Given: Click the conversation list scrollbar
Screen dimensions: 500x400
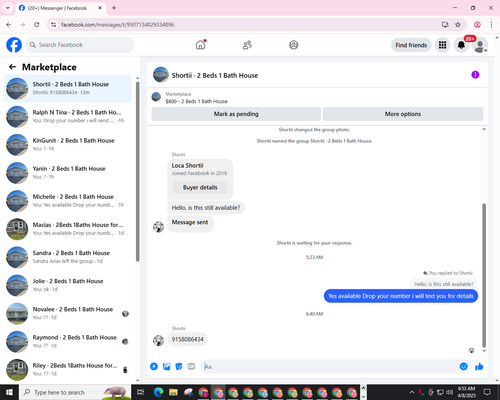Looking at the screenshot, I should (x=137, y=172).
